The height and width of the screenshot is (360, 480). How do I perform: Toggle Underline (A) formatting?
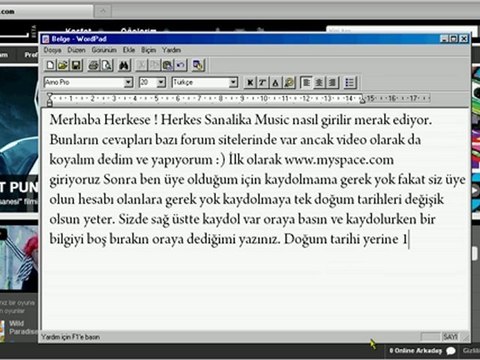[276, 82]
